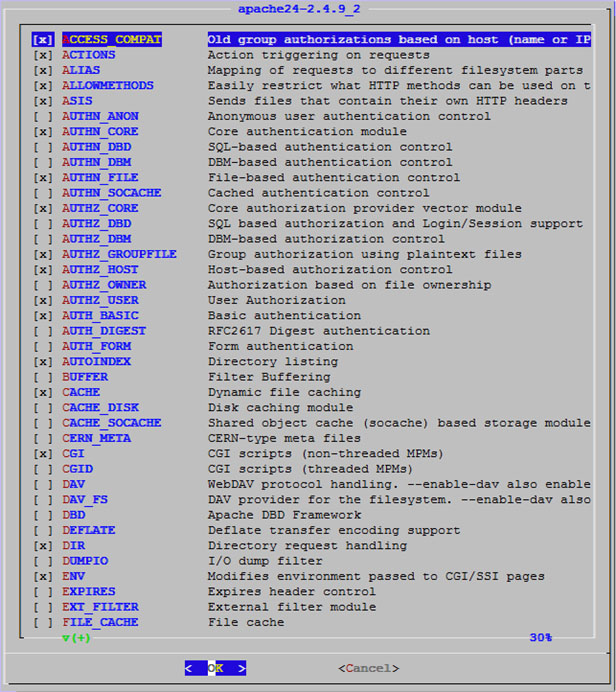Check the AUTH_FORM option box

(43, 346)
